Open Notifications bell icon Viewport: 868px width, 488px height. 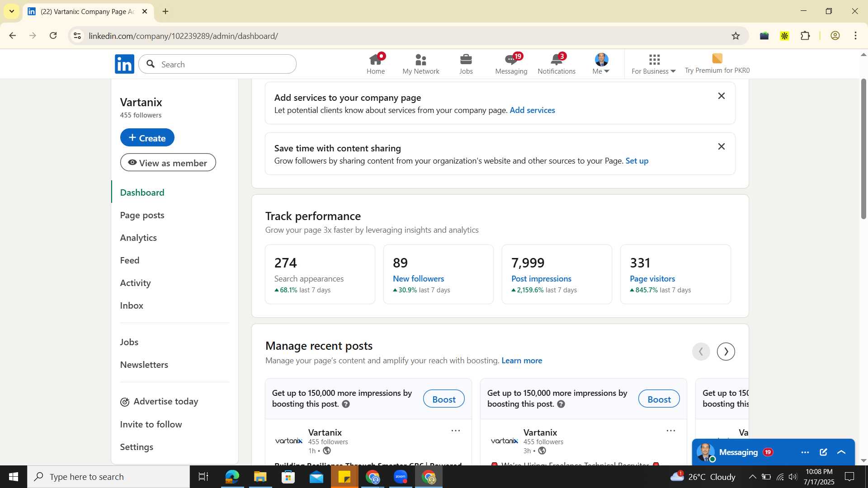(557, 64)
